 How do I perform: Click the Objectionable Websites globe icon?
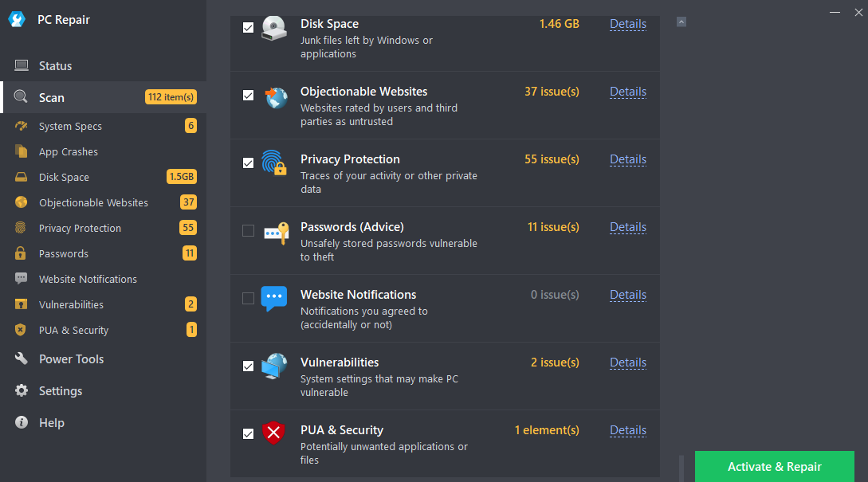tap(274, 97)
